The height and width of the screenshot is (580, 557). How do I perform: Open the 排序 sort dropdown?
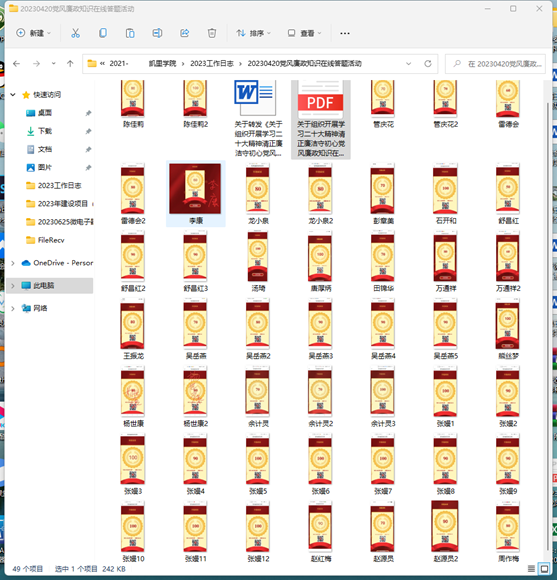[254, 33]
